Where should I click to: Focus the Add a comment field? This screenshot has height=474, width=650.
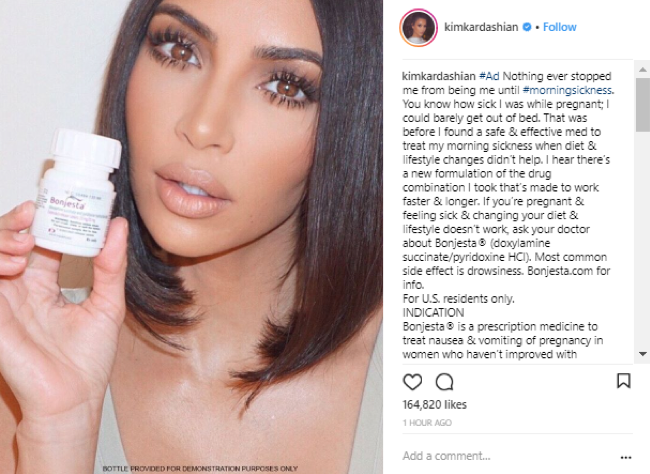510,456
